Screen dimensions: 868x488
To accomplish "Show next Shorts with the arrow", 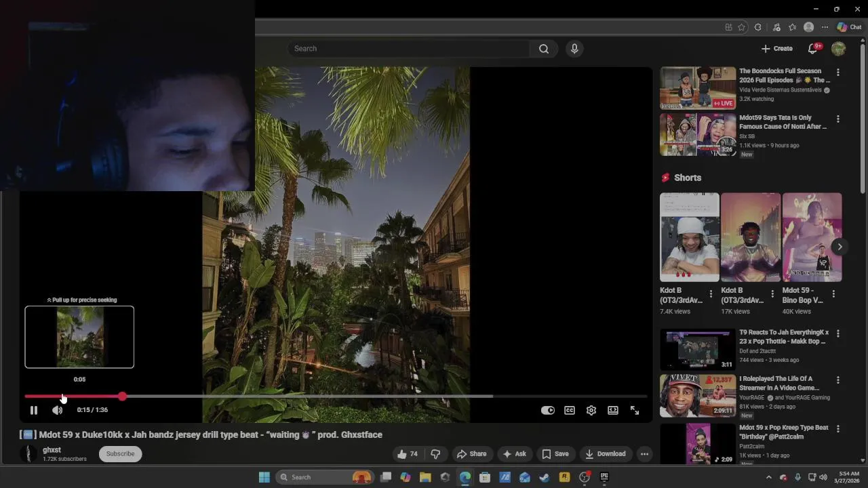I will pos(840,247).
